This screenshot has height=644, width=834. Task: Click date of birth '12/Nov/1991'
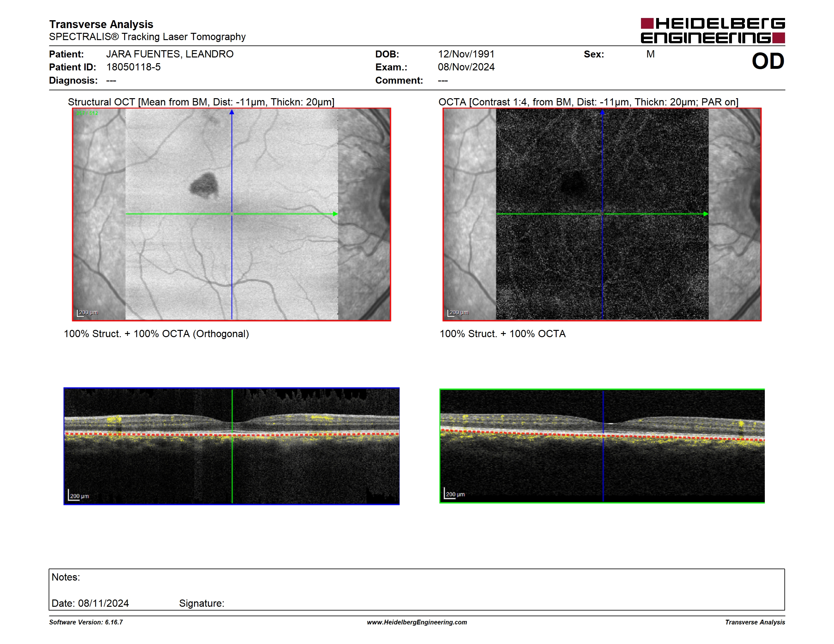point(466,54)
